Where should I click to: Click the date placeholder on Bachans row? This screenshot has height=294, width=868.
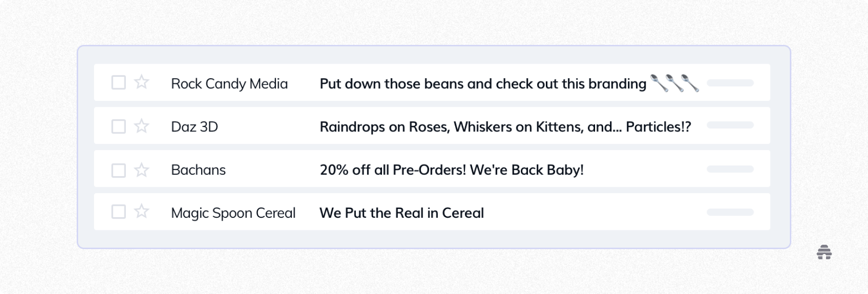730,169
